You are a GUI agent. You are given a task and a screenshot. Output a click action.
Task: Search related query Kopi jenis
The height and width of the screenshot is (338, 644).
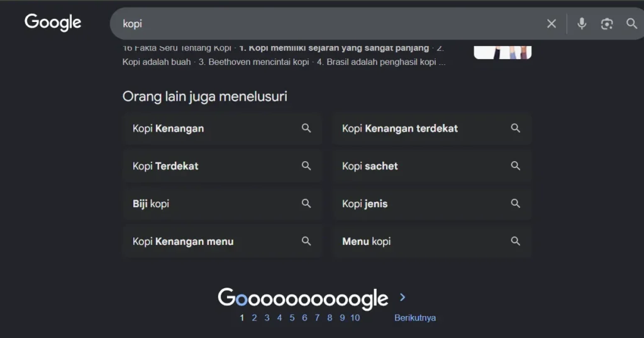(431, 203)
